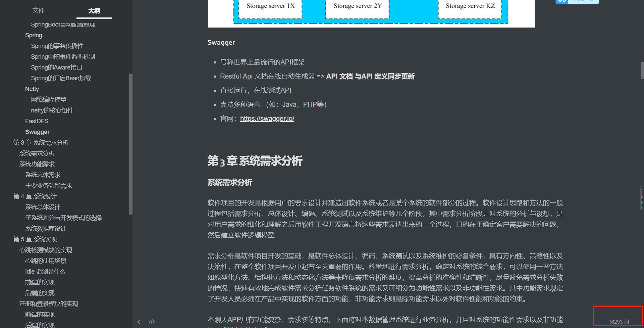
Task: Hide the sidebar with the left chevron icon
Action: pos(139,322)
